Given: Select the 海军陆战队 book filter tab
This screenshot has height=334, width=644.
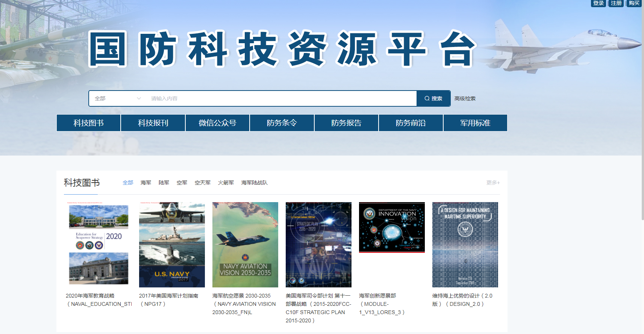Looking at the screenshot, I should point(255,183).
